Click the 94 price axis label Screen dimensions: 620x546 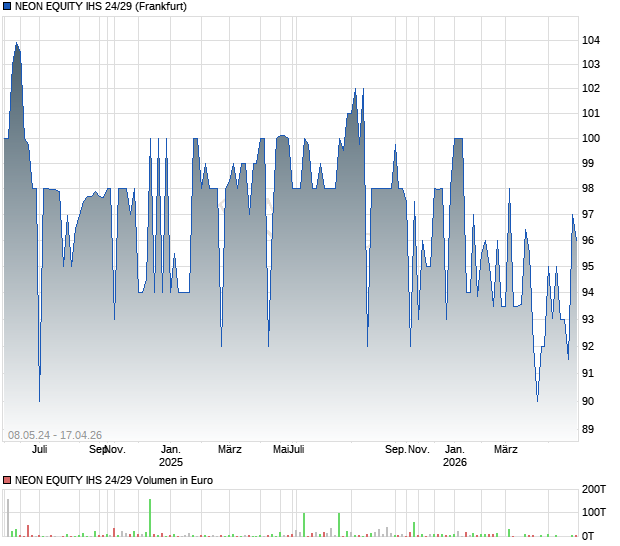tap(588, 293)
